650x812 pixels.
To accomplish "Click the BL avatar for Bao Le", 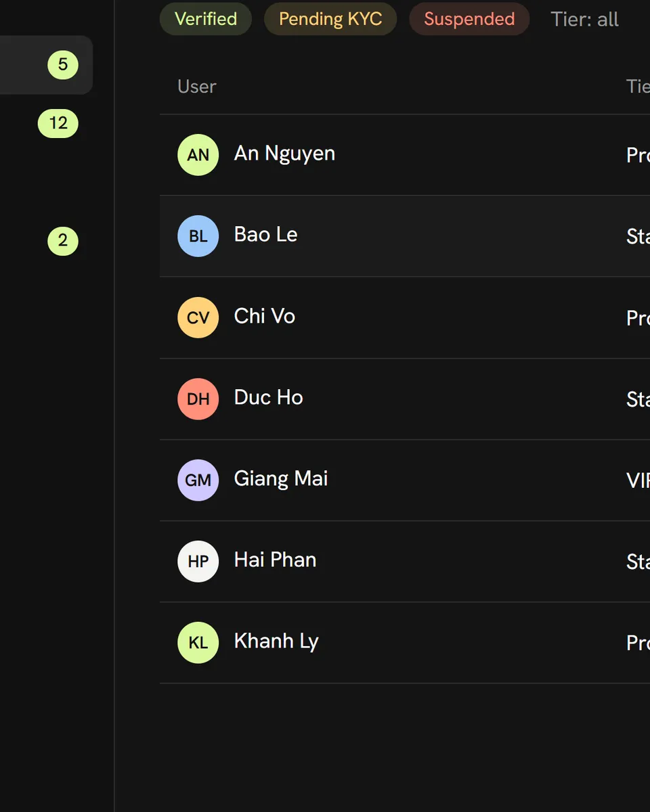I will pos(198,236).
